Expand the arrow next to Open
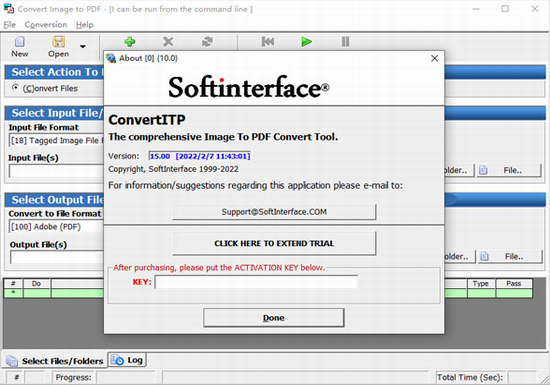This screenshot has height=385, width=550. pos(83,46)
